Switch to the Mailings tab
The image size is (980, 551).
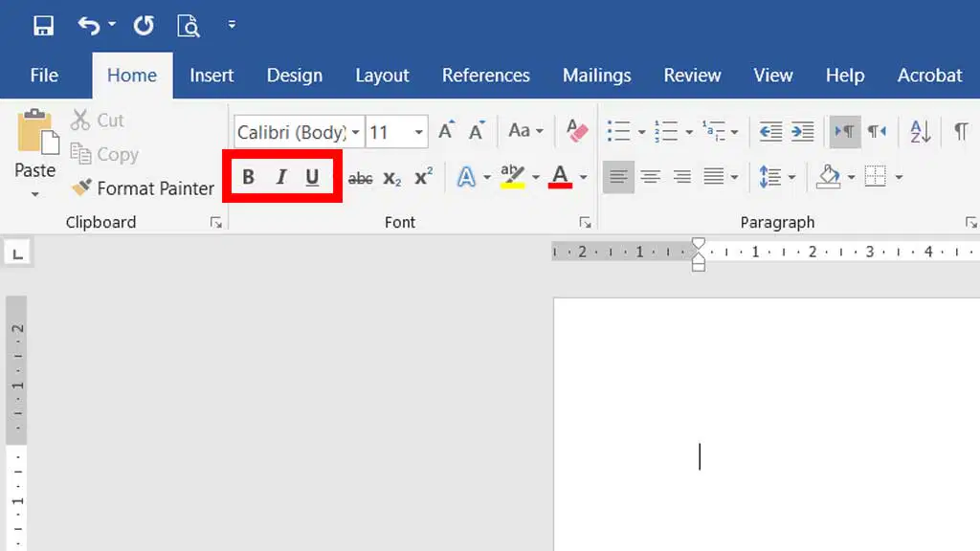pyautogui.click(x=596, y=76)
